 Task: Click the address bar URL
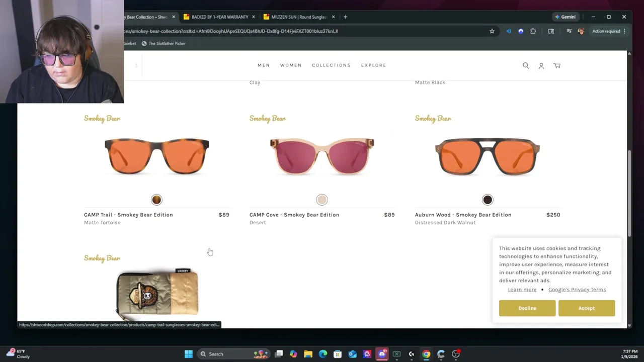pyautogui.click(x=231, y=31)
